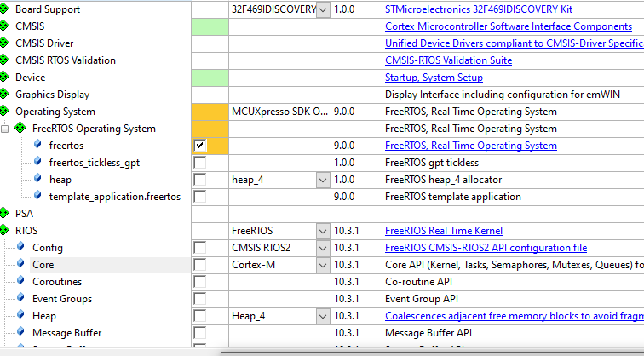This screenshot has width=644, height=356.
Task: Open Cortex Microcontroller Software Interface Components link
Action: pos(509,26)
